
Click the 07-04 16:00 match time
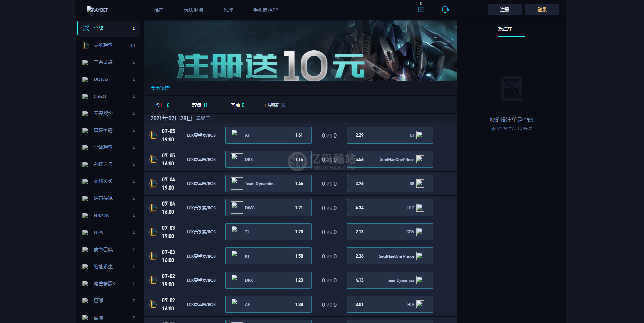169,208
